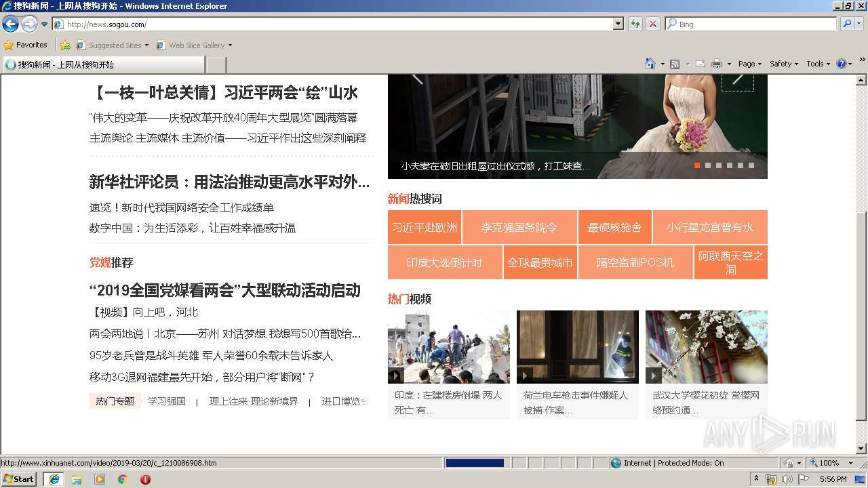Click hot search tag 最硬核宿舍

click(615, 227)
